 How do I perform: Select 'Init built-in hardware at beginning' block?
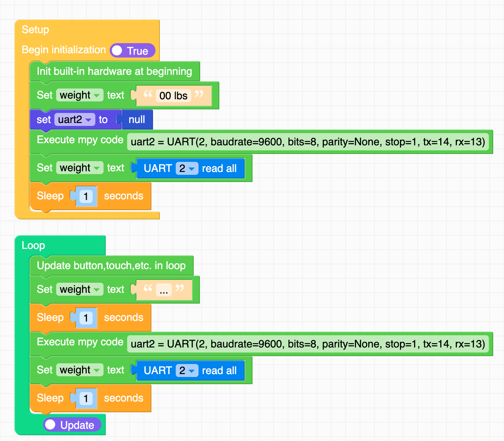(114, 71)
